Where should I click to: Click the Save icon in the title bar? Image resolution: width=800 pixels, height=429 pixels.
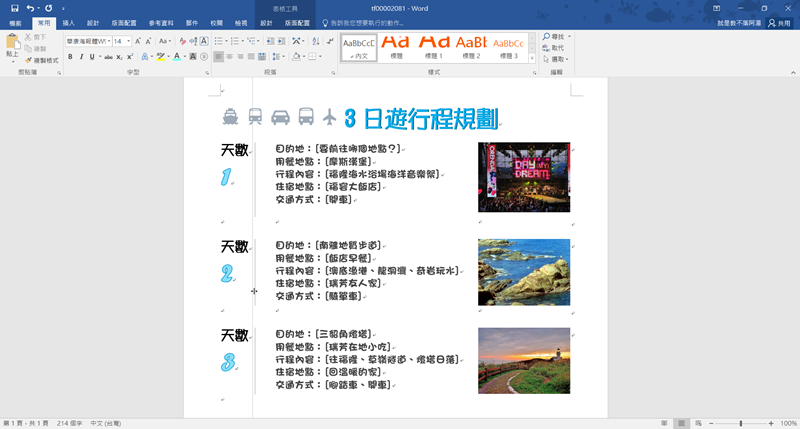click(14, 7)
